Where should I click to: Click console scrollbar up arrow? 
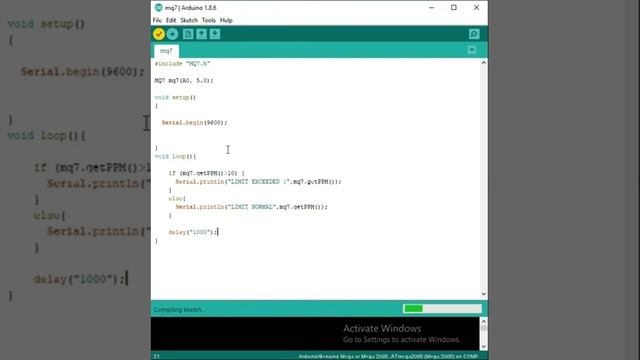click(x=484, y=321)
